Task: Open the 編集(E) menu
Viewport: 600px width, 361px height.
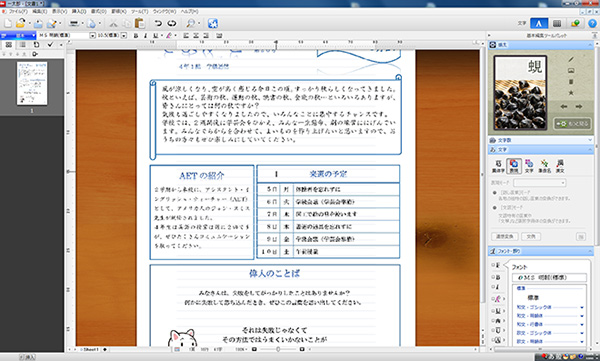Action: coord(40,11)
